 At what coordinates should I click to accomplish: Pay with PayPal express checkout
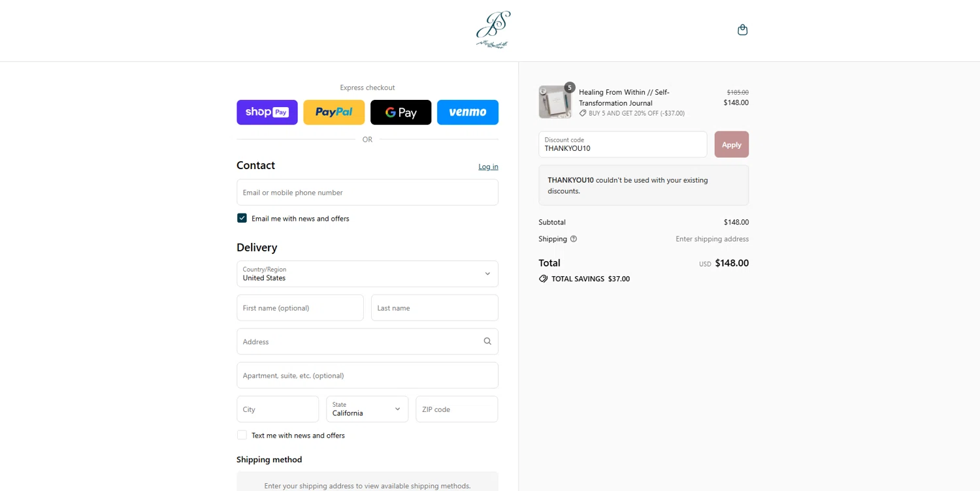(334, 112)
